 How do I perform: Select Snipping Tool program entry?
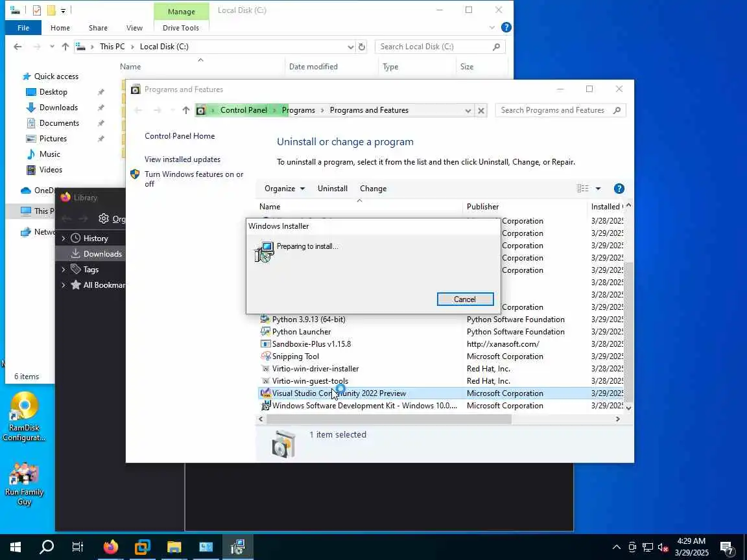click(x=296, y=356)
